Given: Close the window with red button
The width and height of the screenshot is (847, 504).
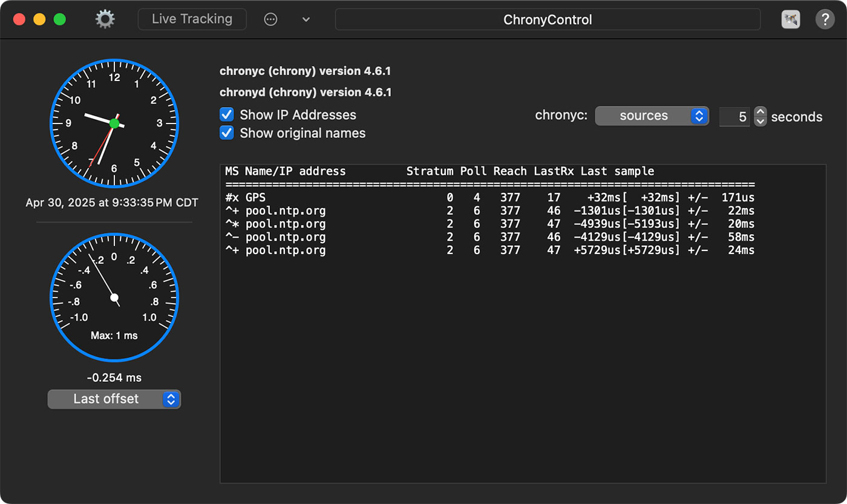Looking at the screenshot, I should click(x=19, y=19).
